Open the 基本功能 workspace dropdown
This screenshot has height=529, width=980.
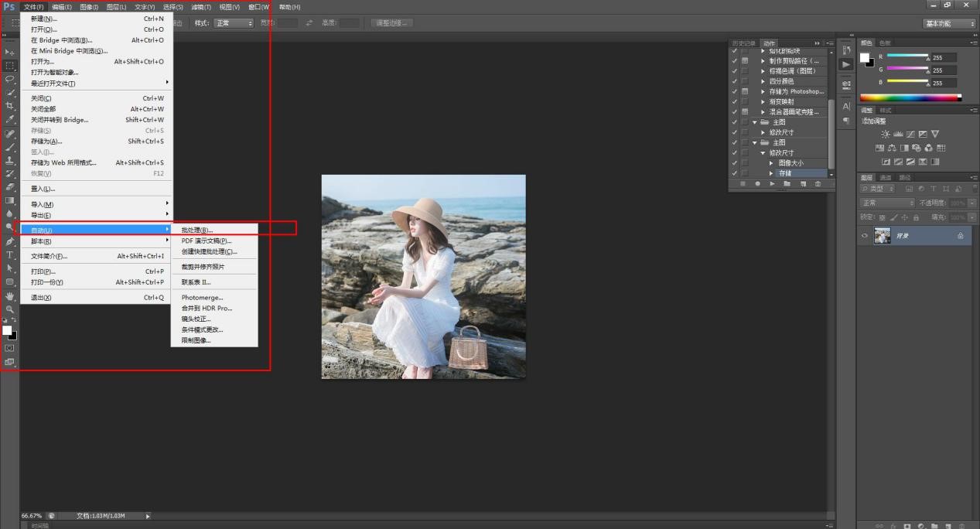(950, 23)
